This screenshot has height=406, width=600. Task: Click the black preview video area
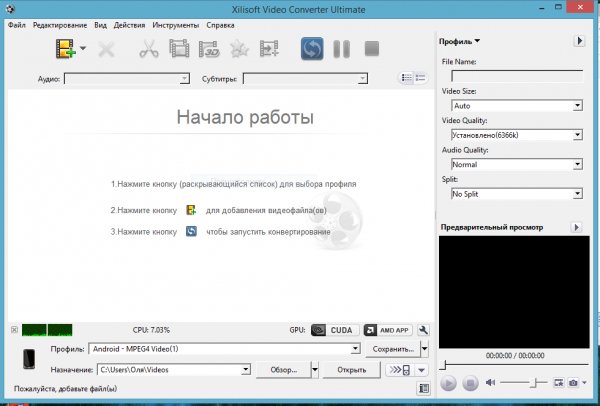pyautogui.click(x=514, y=292)
